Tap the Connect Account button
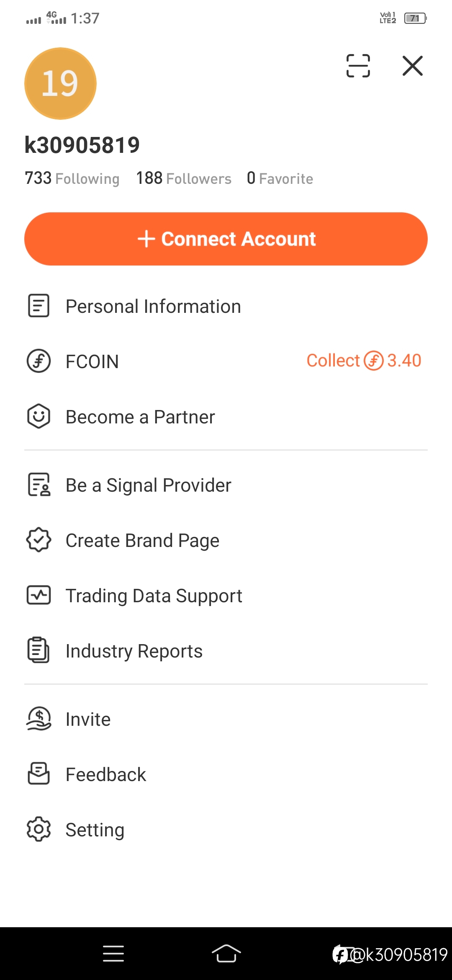452x980 pixels. tap(226, 239)
